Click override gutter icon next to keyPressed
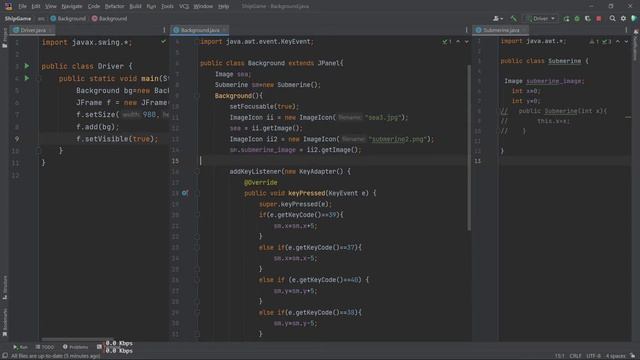Image resolution: width=640 pixels, height=360 pixels. coord(185,193)
